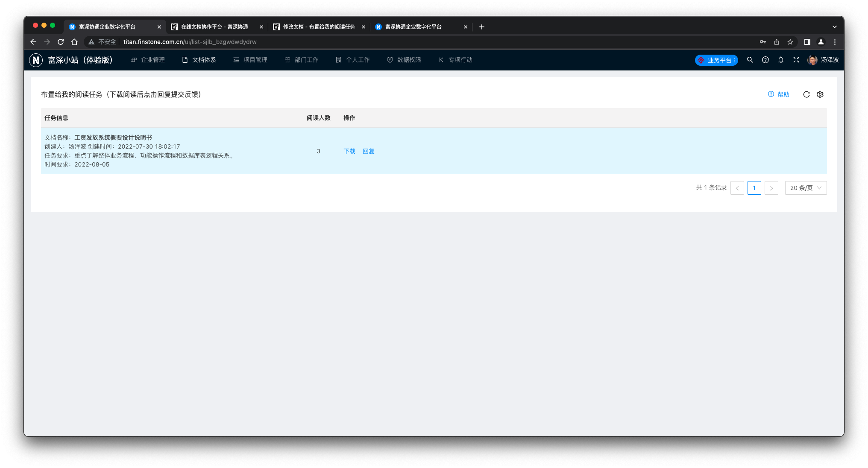Open the 项目管理 menu
The width and height of the screenshot is (868, 468).
[250, 60]
